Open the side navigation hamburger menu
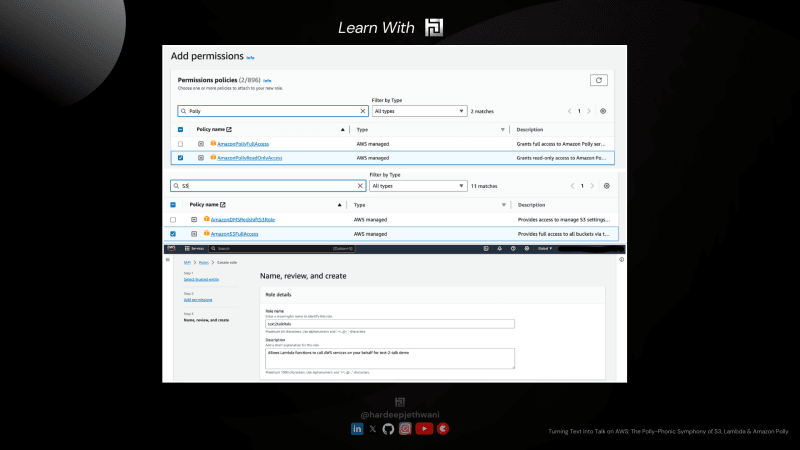Screen dimensions: 800x450 (168, 260)
